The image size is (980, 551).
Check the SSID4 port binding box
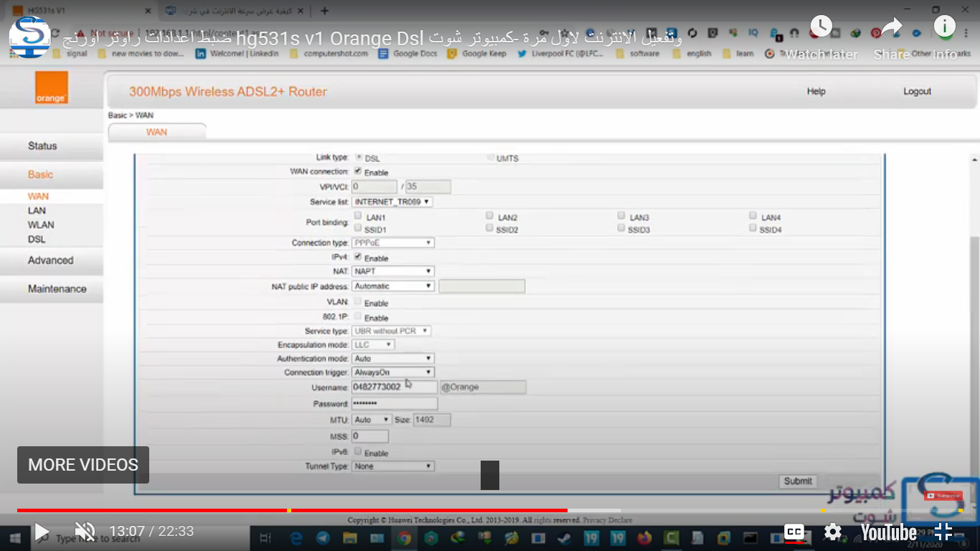click(753, 228)
